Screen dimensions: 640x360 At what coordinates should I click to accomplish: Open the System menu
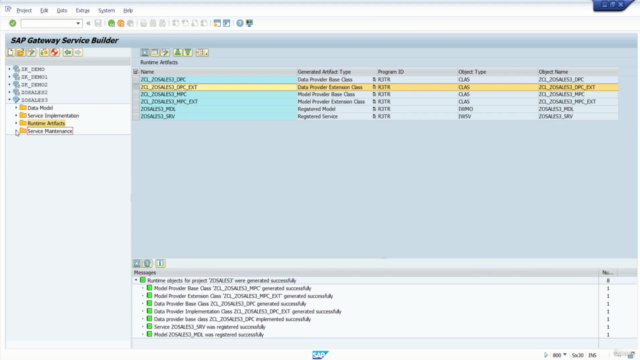(106, 10)
